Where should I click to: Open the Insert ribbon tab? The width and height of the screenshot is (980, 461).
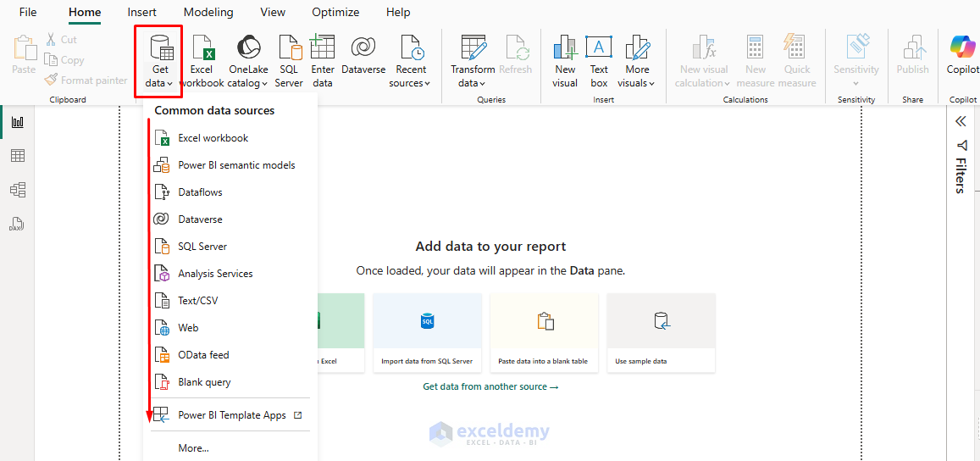[141, 12]
